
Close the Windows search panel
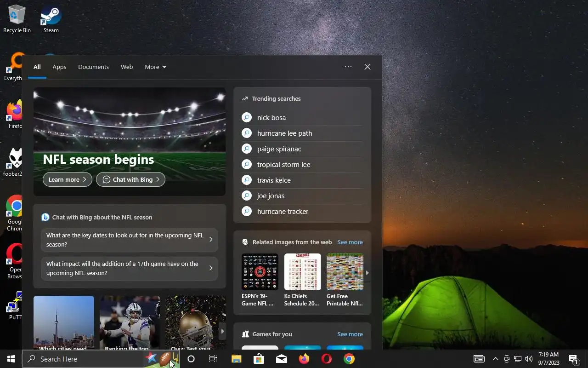coord(367,67)
